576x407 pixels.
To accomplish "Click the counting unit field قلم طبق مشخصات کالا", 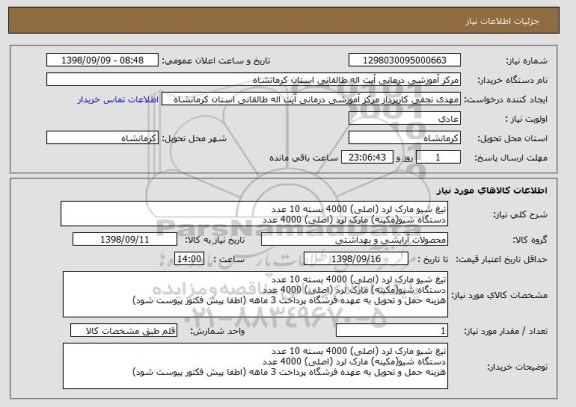I will pos(124,331).
